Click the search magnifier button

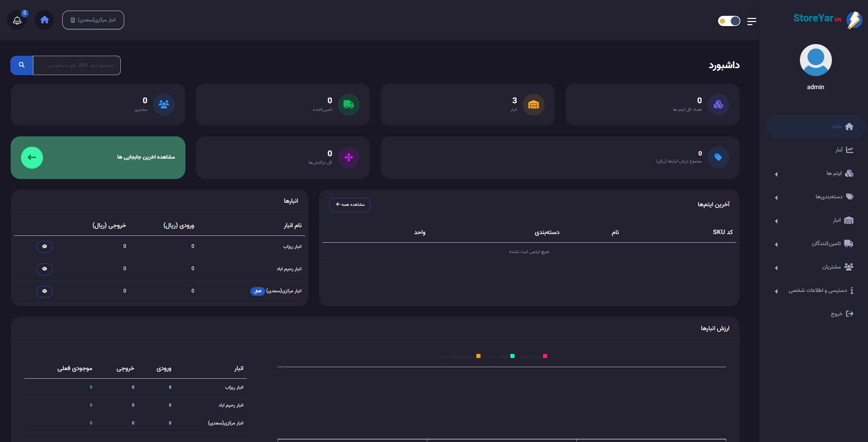click(22, 65)
